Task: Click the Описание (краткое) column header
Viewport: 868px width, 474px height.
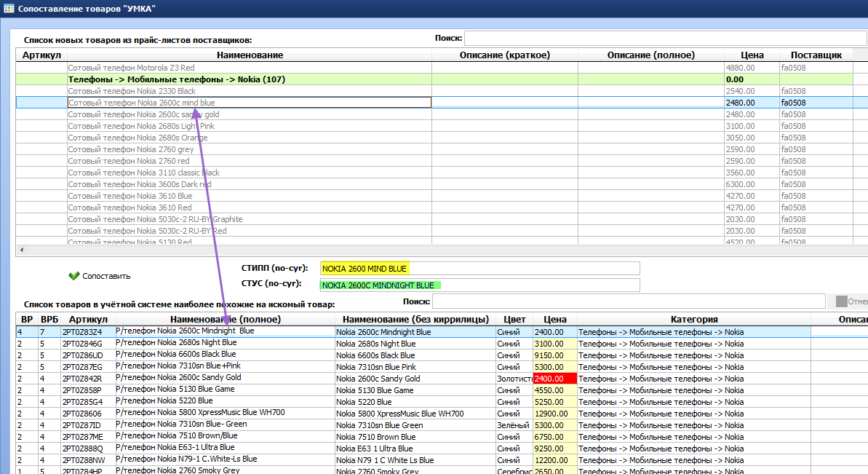Action: [x=505, y=55]
